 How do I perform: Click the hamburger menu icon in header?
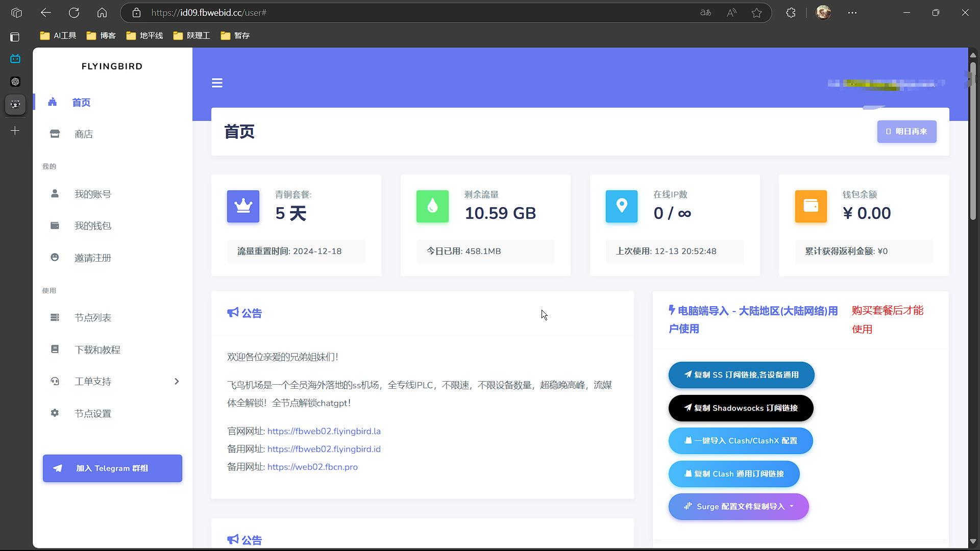point(217,83)
